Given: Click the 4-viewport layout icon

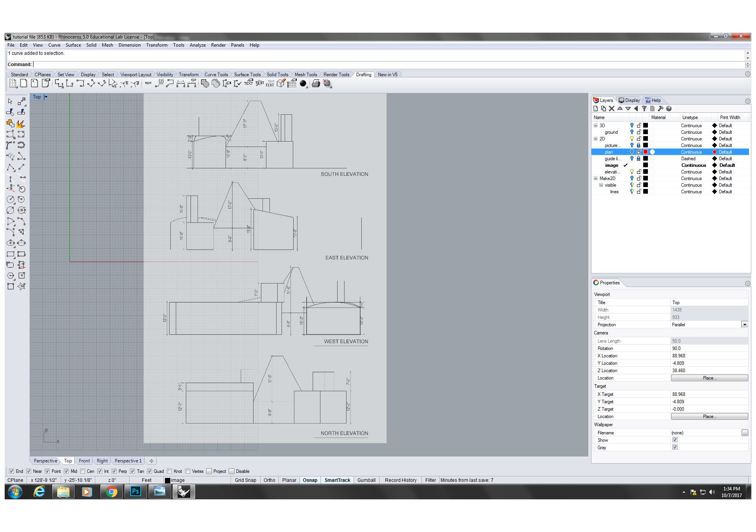Looking at the screenshot, I should point(13,83).
